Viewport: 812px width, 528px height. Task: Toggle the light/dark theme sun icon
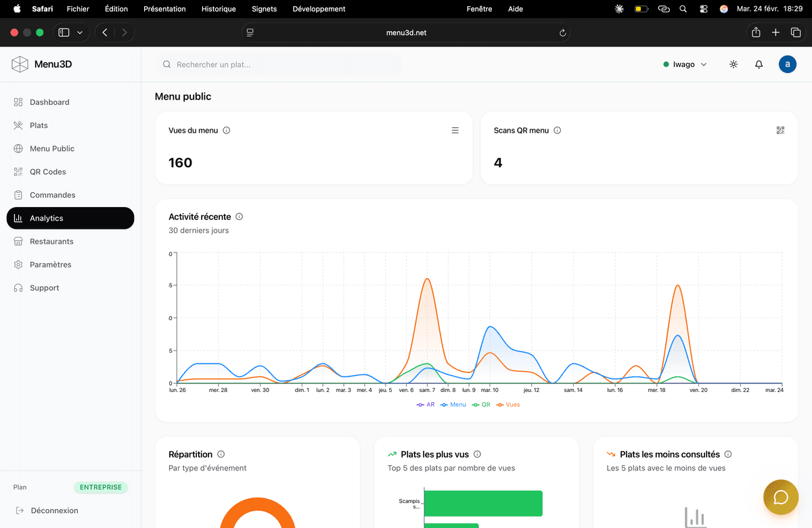[734, 64]
